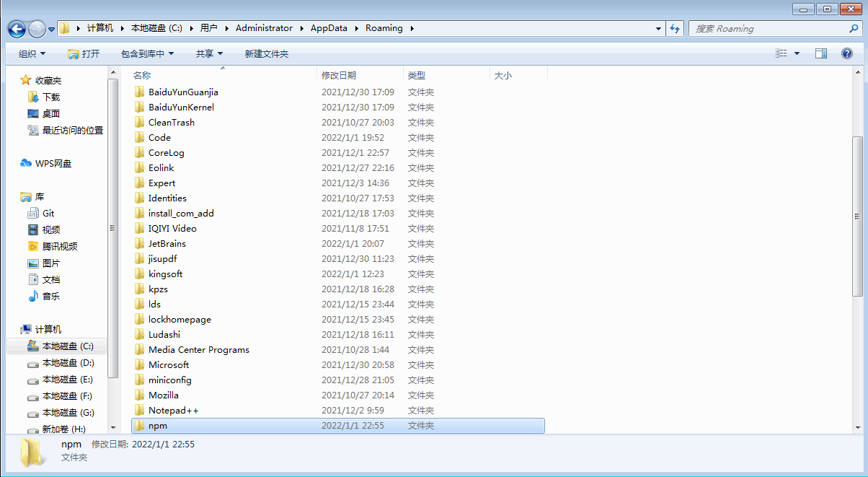Open the recent locations dropdown arrow
Viewport: 868px width, 477px height.
(51, 30)
